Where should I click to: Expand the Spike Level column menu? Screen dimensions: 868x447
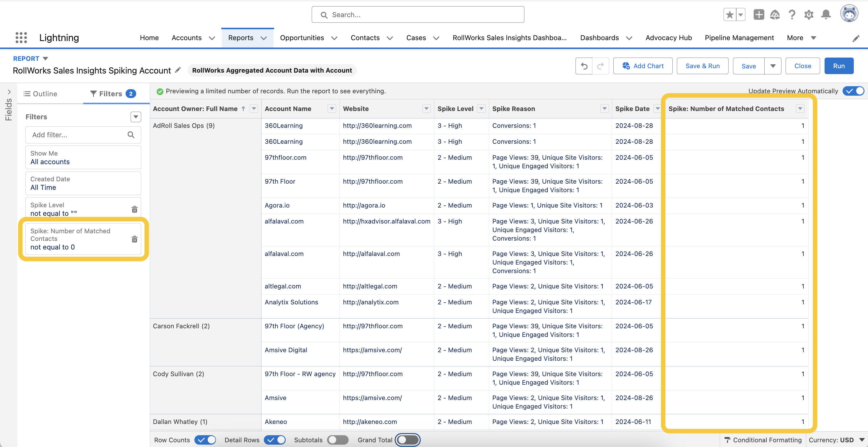point(482,108)
